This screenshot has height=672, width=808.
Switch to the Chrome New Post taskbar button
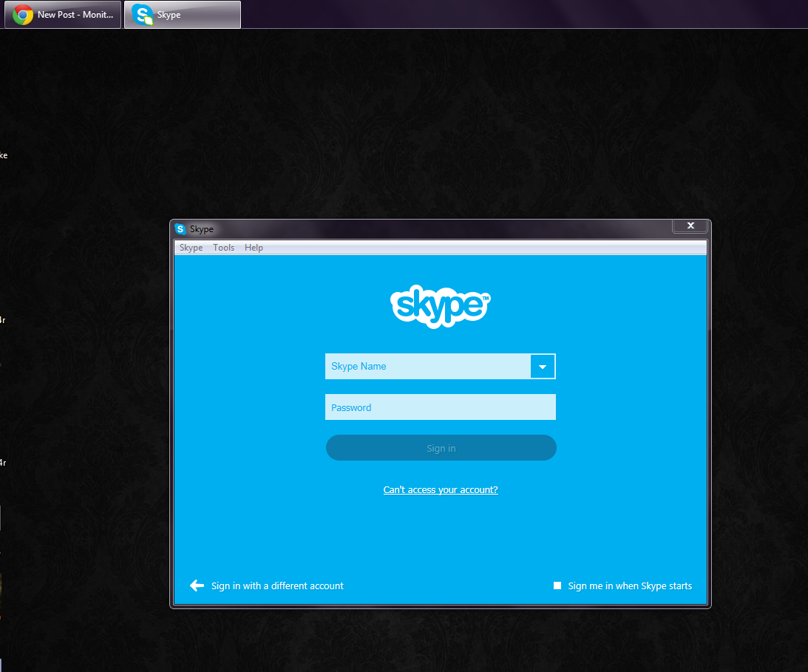[63, 15]
